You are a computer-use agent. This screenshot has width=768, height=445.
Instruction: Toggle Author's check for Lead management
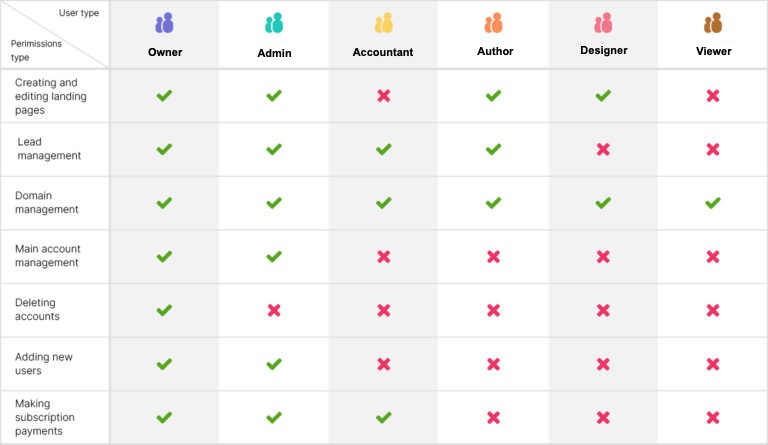(493, 149)
